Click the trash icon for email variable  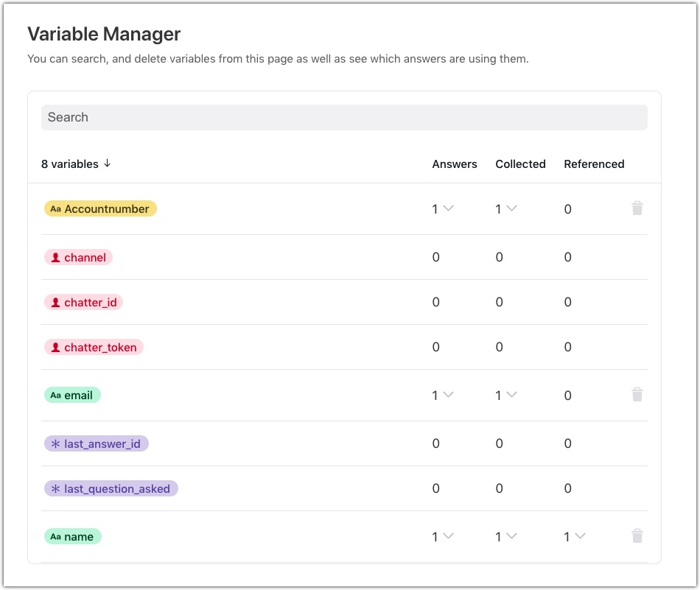click(x=637, y=395)
